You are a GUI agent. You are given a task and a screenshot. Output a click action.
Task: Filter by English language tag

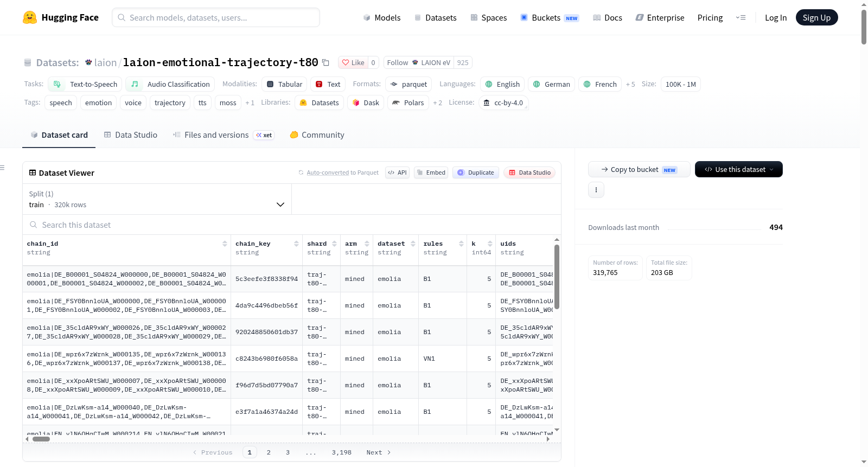(x=502, y=84)
